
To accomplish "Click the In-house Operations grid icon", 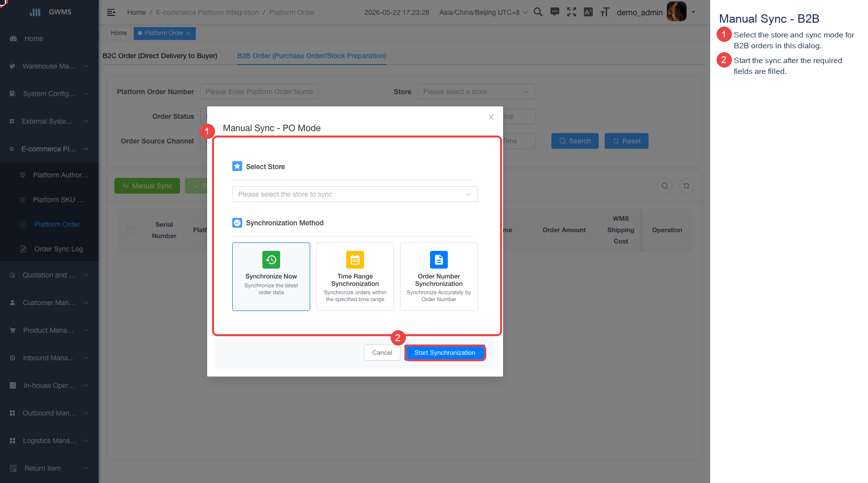I will (x=13, y=385).
